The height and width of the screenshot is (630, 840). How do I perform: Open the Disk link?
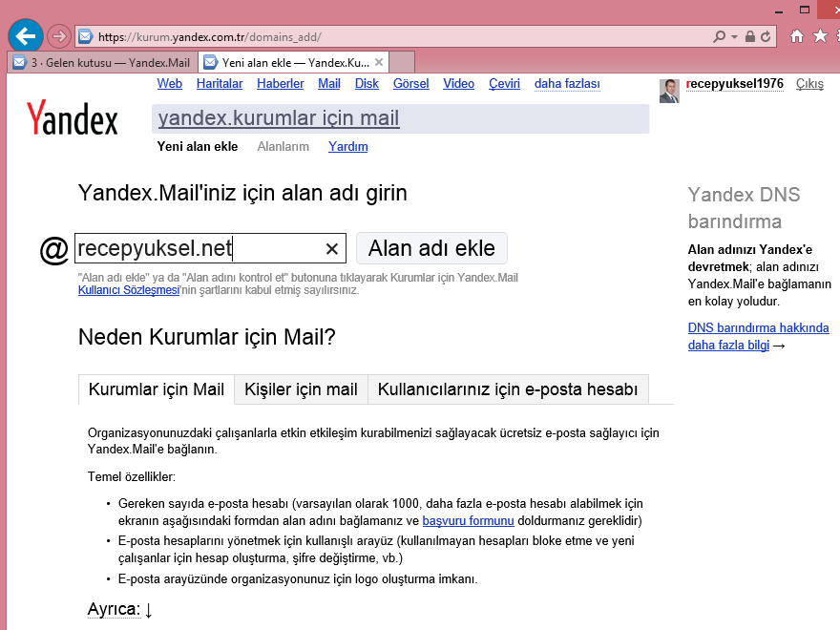point(367,84)
